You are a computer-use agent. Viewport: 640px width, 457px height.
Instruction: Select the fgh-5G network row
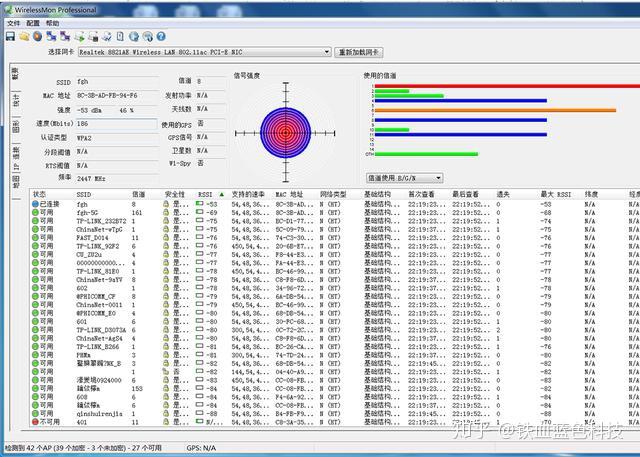pos(335,212)
